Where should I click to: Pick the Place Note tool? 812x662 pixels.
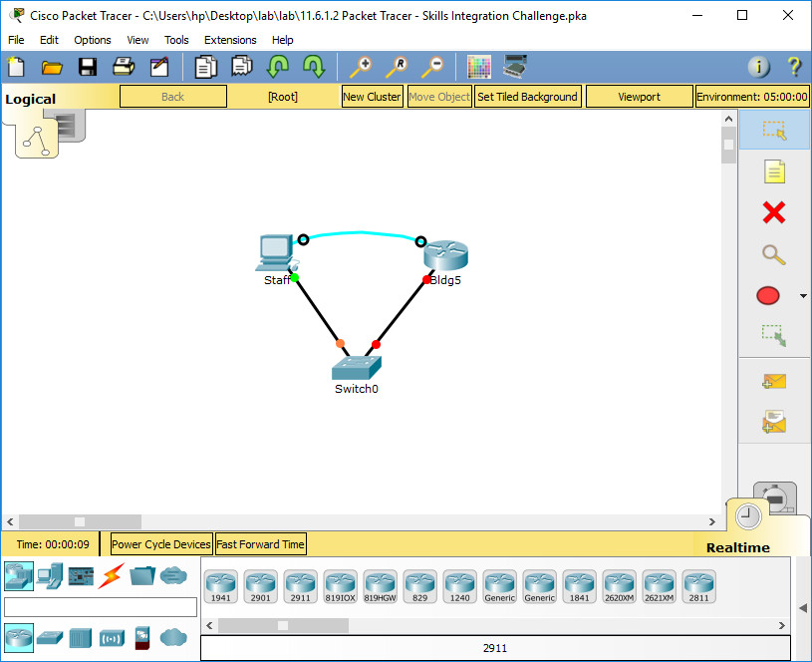point(774,171)
